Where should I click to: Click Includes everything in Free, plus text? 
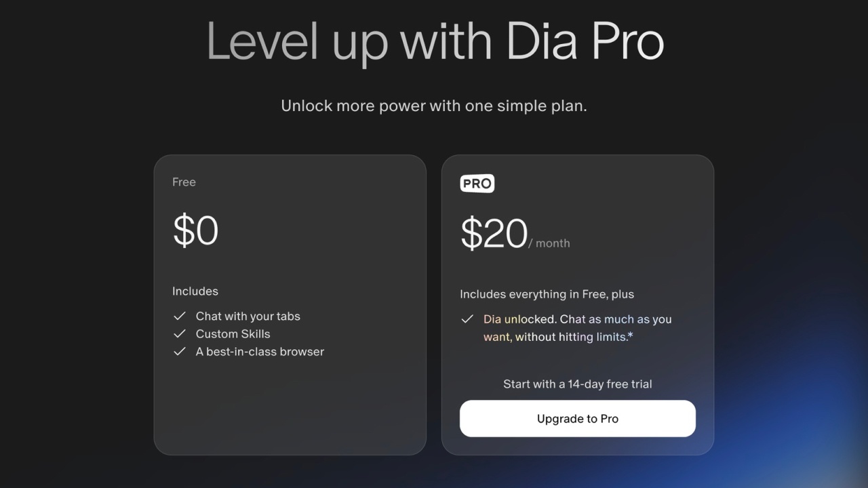pyautogui.click(x=547, y=294)
